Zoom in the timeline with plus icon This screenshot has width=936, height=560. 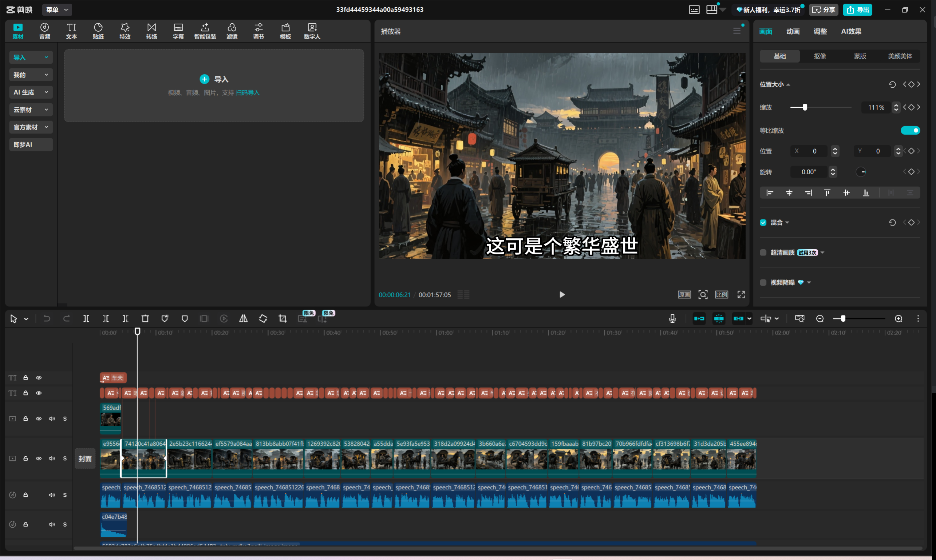point(899,318)
